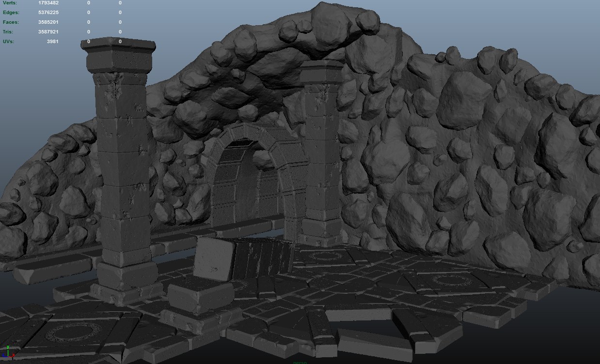Click the view axis gizmo
The height and width of the screenshot is (364, 600).
point(8,351)
